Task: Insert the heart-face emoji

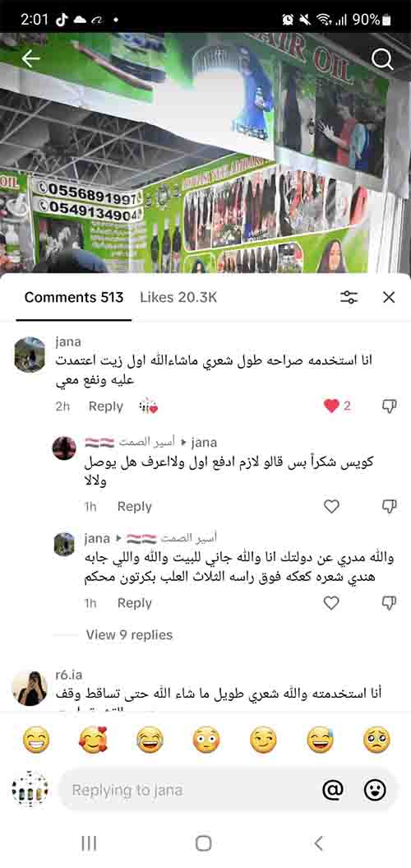Action: coord(92,740)
